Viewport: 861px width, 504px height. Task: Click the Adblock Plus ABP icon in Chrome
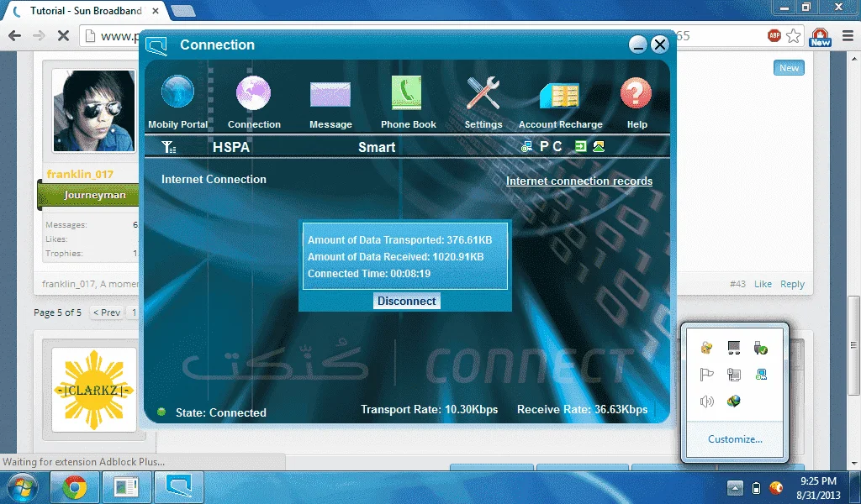click(774, 36)
